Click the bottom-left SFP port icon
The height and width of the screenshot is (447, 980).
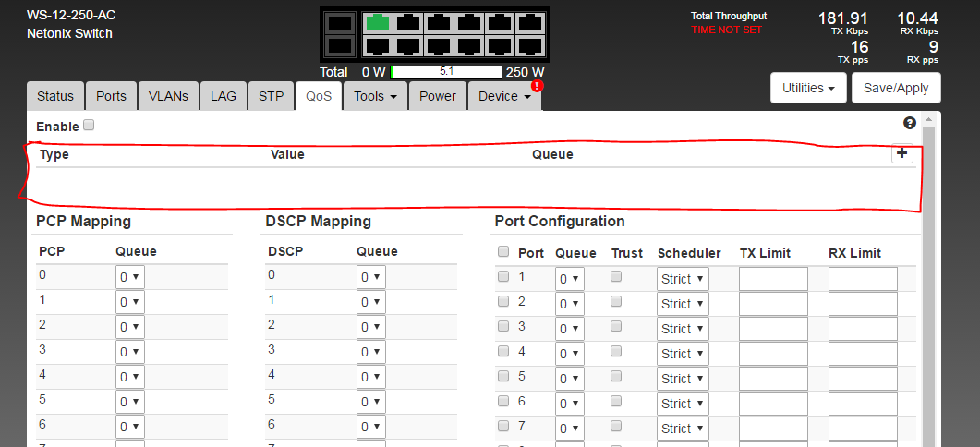pos(339,45)
